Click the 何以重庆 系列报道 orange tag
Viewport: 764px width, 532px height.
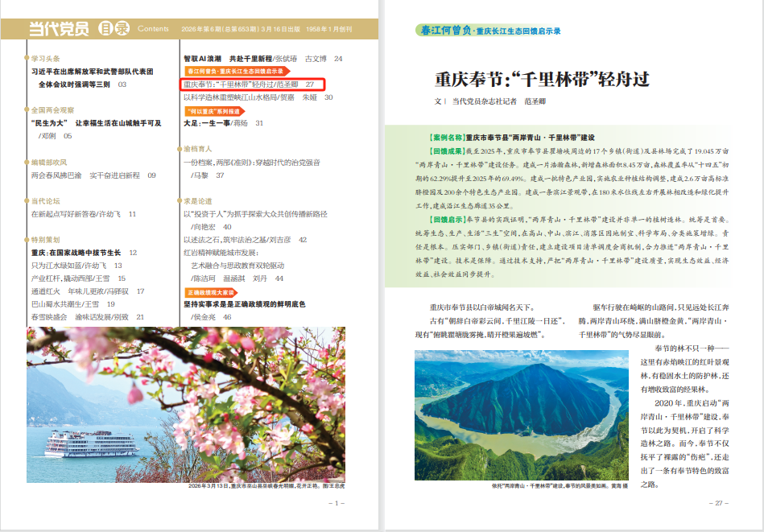(214, 111)
